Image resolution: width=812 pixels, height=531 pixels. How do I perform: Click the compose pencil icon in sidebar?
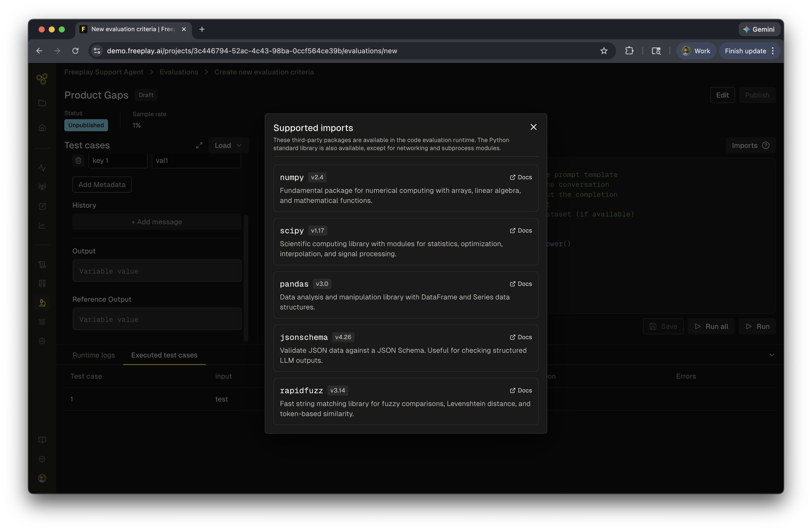coord(42,206)
